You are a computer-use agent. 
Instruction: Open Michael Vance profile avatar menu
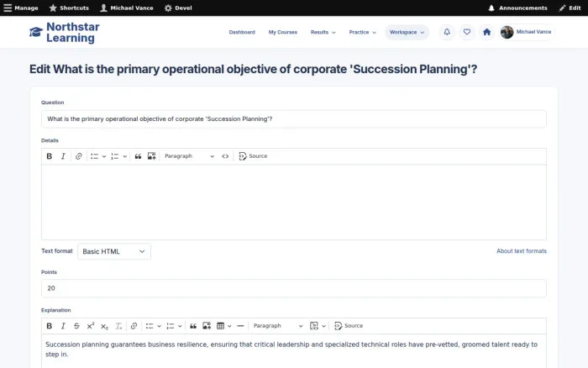click(527, 32)
